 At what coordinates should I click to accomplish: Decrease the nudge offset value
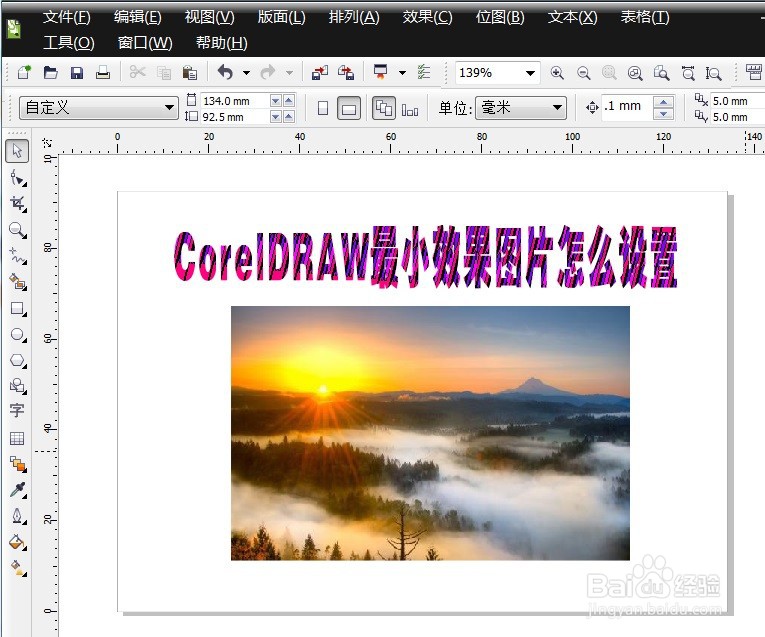663,114
